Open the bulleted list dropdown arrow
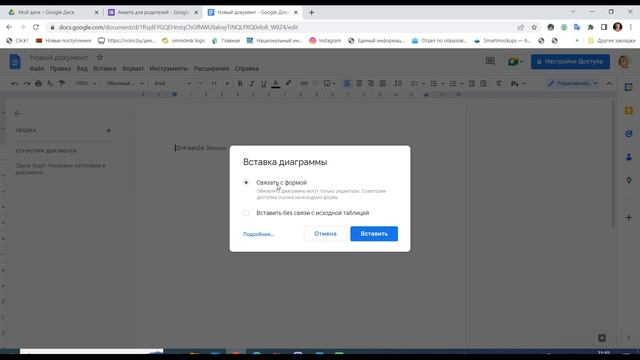The width and height of the screenshot is (640, 360). (442, 84)
